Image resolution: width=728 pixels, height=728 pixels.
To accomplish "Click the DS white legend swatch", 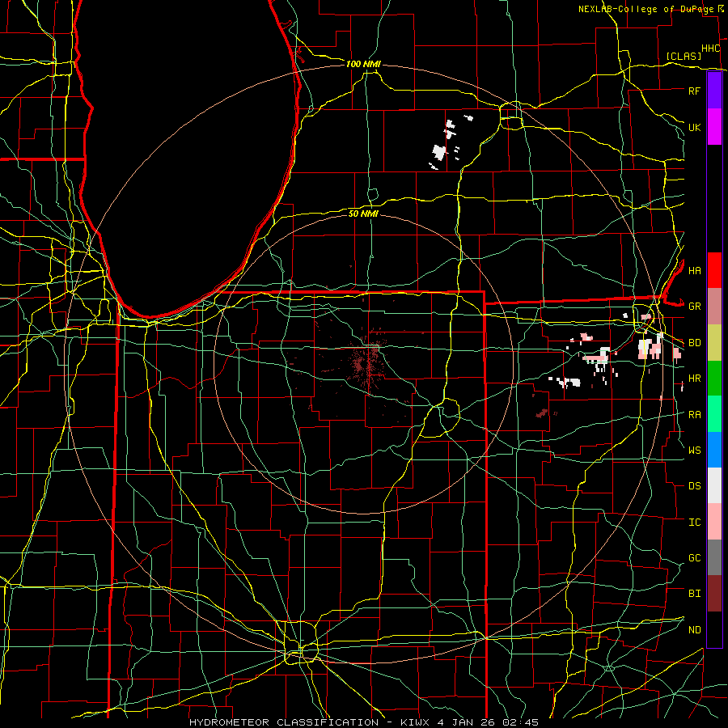I will 714,485.
